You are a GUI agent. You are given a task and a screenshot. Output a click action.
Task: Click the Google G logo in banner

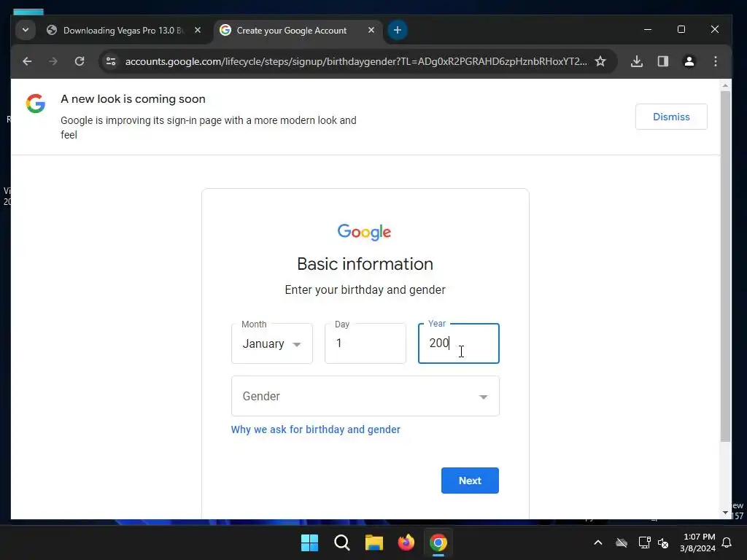pos(36,104)
